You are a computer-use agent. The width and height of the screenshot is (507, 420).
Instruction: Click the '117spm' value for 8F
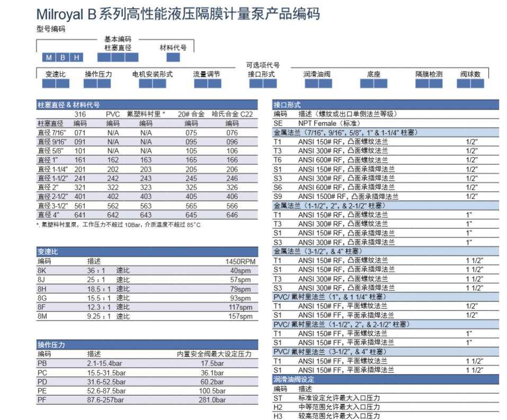tap(241, 307)
